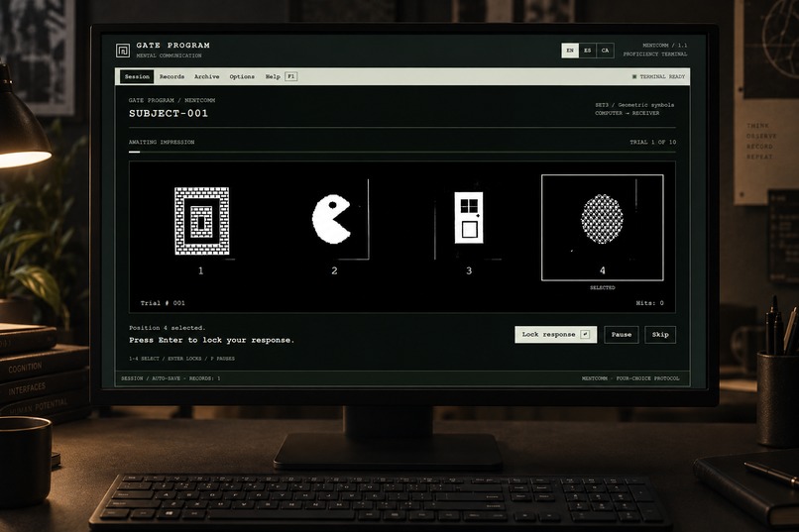
Task: Switch language to CA
Action: [x=605, y=51]
